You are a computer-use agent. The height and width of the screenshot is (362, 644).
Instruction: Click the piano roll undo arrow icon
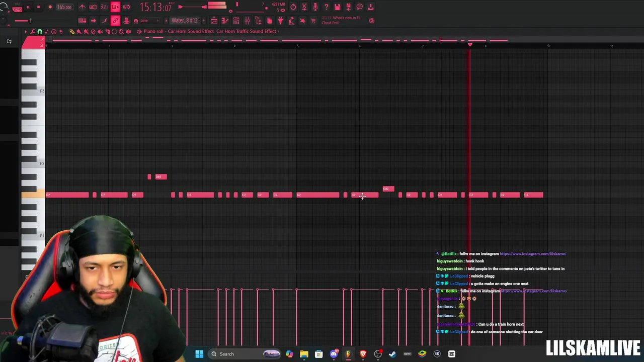point(61,31)
